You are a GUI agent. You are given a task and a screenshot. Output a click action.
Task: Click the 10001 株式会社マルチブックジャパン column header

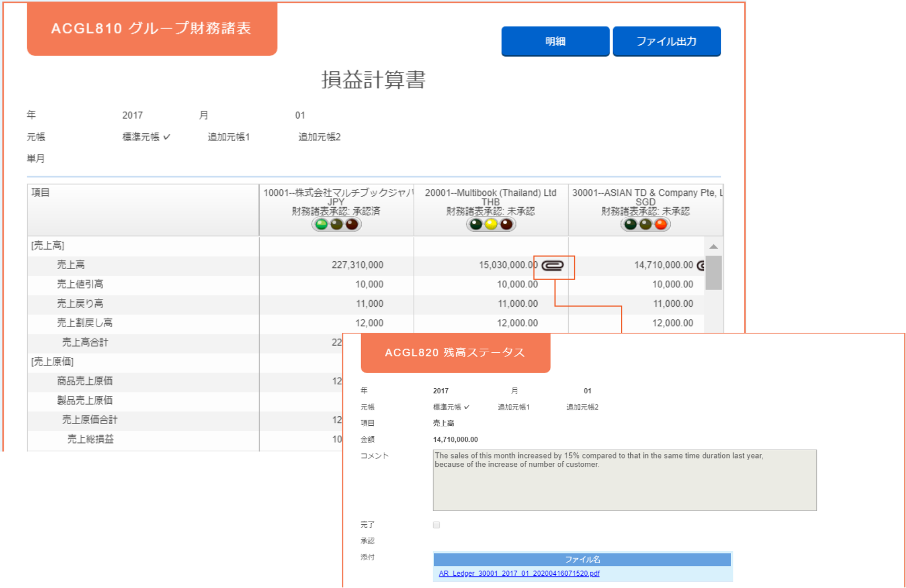pyautogui.click(x=336, y=210)
